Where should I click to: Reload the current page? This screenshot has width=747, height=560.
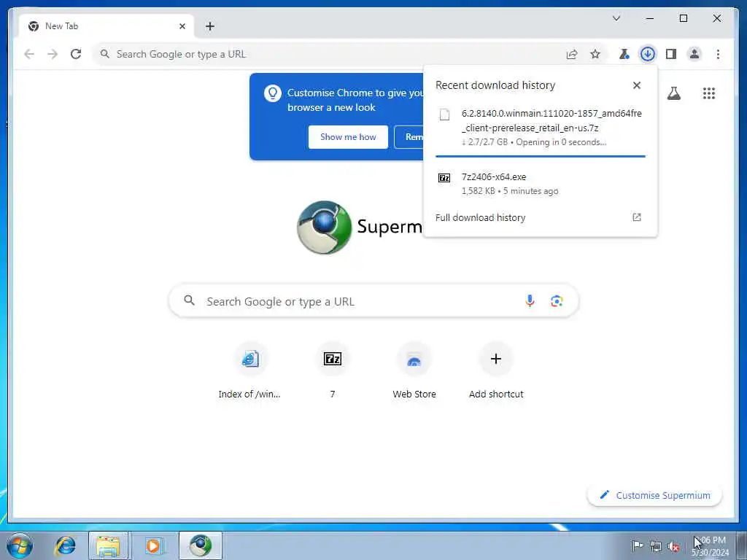pyautogui.click(x=76, y=54)
